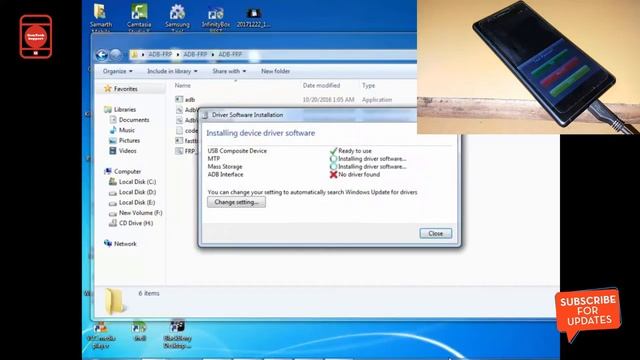Click the '6 items' status text
The image size is (640, 360).
tap(149, 293)
